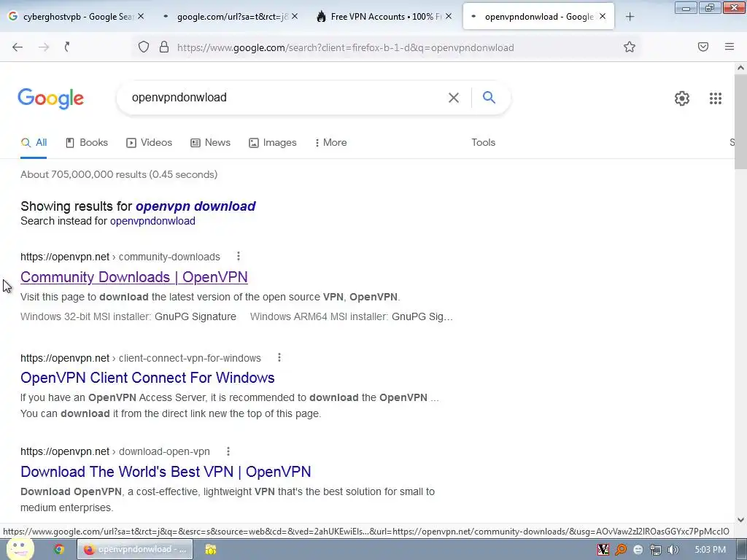Click the orange magnifier tray icon
The height and width of the screenshot is (560, 747).
[620, 550]
